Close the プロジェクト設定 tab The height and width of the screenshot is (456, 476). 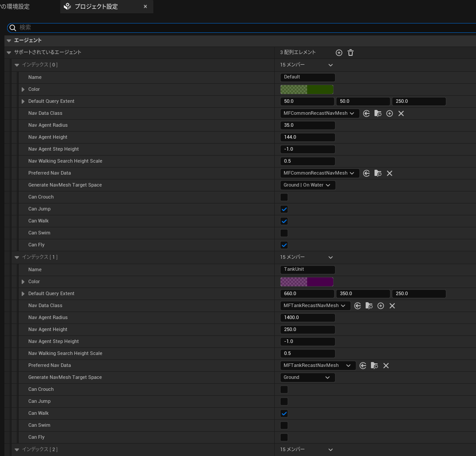click(x=145, y=6)
